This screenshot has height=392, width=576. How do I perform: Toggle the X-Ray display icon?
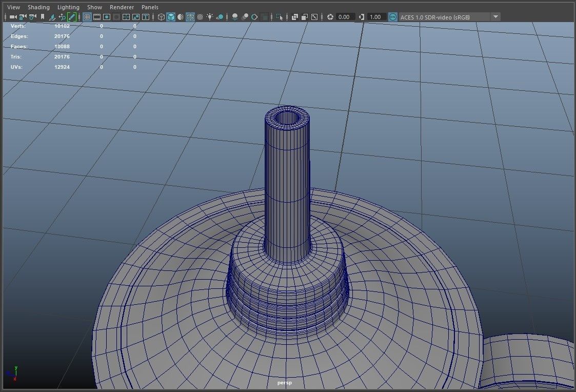click(294, 17)
